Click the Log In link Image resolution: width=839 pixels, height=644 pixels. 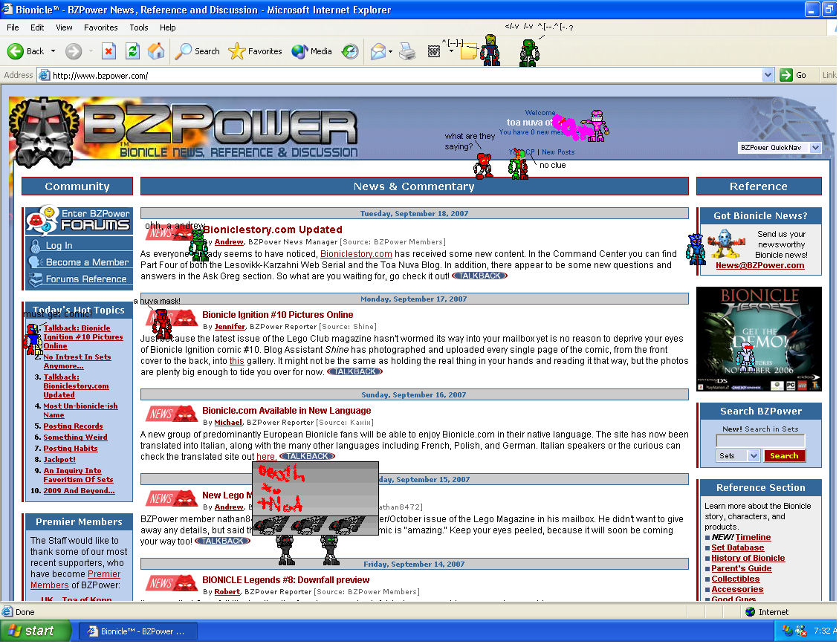coord(59,246)
